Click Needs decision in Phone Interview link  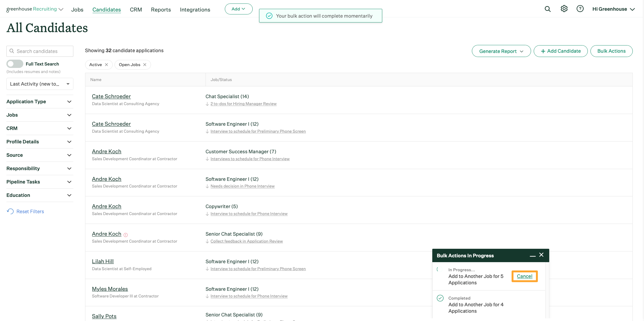243,186
